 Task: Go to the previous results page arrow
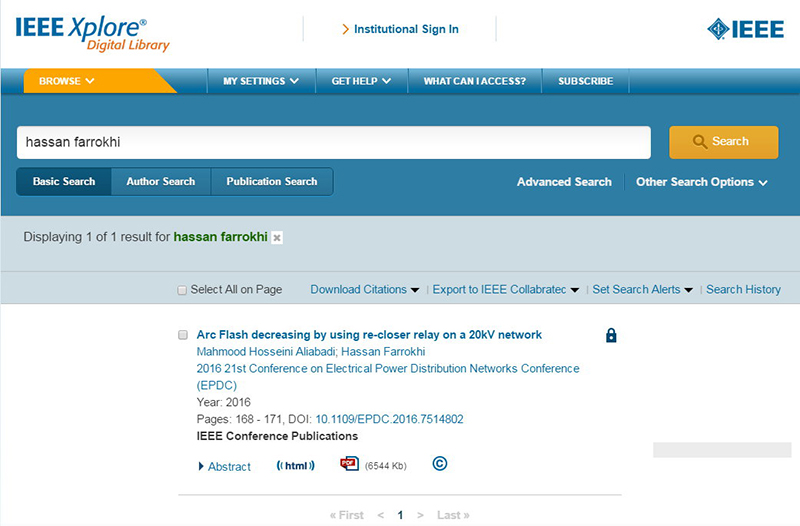(x=381, y=515)
